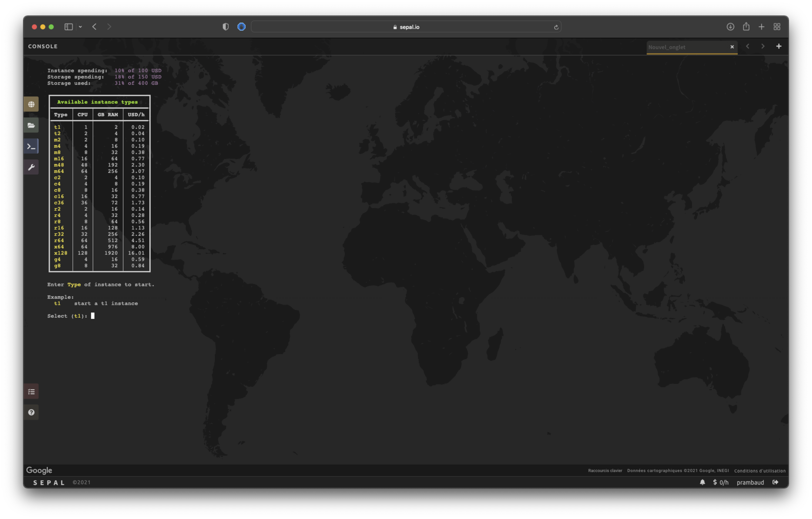Open the Files folder icon in sidebar

[31, 125]
